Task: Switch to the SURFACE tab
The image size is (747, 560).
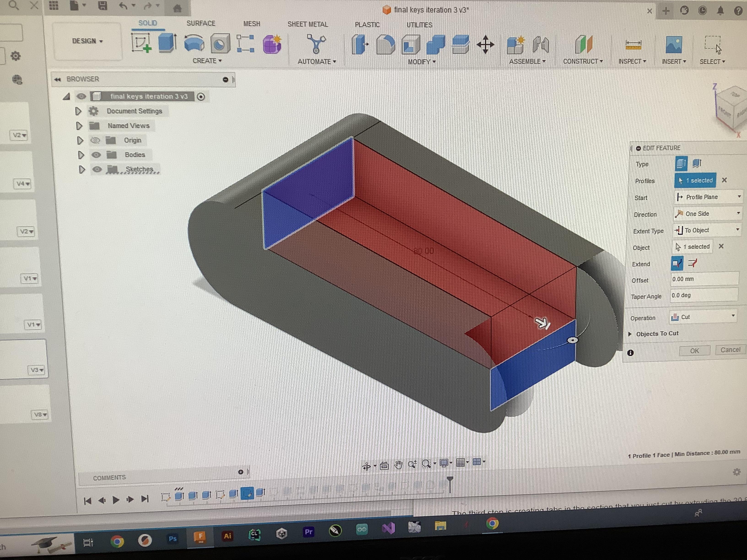Action: coord(200,23)
